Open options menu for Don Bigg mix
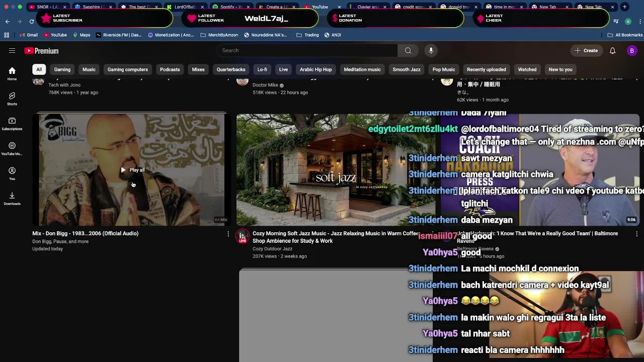Screen dimensions: 644x362 [228, 234]
